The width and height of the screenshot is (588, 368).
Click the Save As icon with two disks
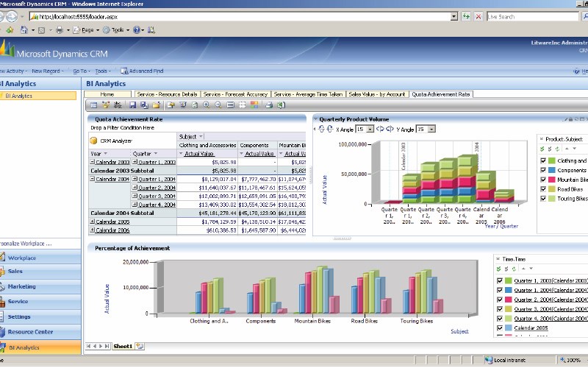[x=144, y=105]
